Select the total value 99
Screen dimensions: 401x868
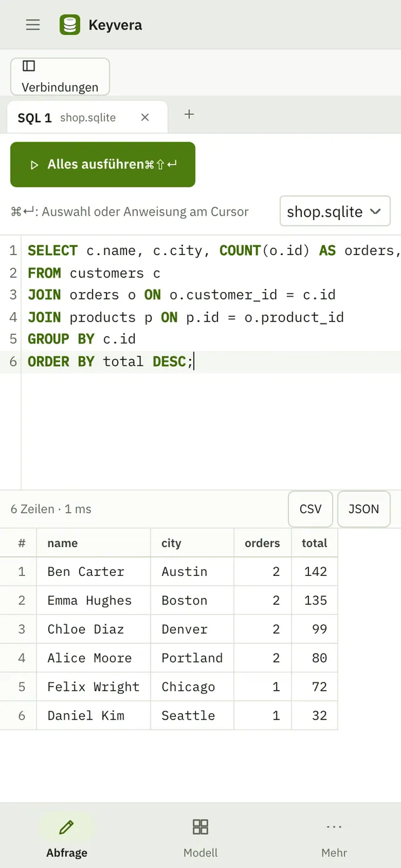pyautogui.click(x=315, y=629)
